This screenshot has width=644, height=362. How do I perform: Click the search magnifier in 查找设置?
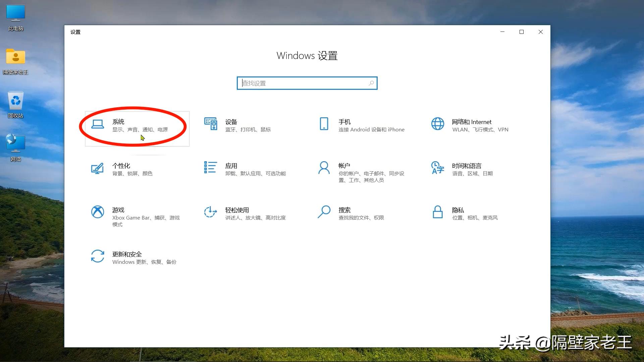coord(371,83)
